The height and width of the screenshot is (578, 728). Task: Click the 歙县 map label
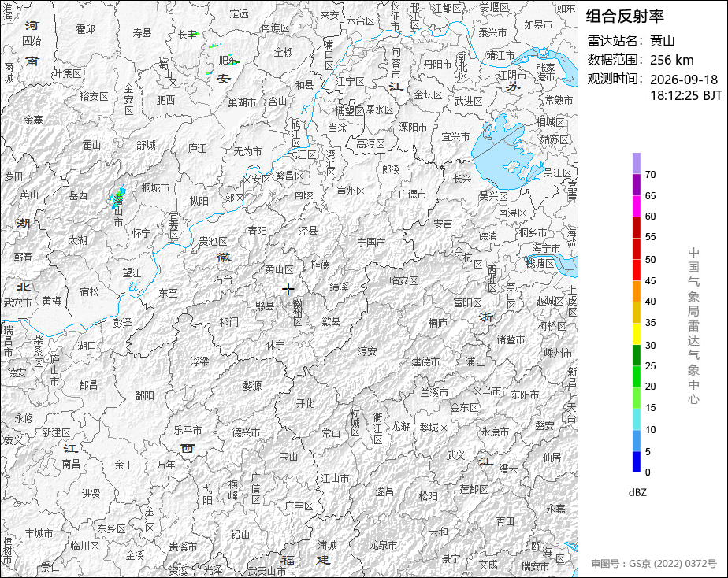tap(331, 321)
